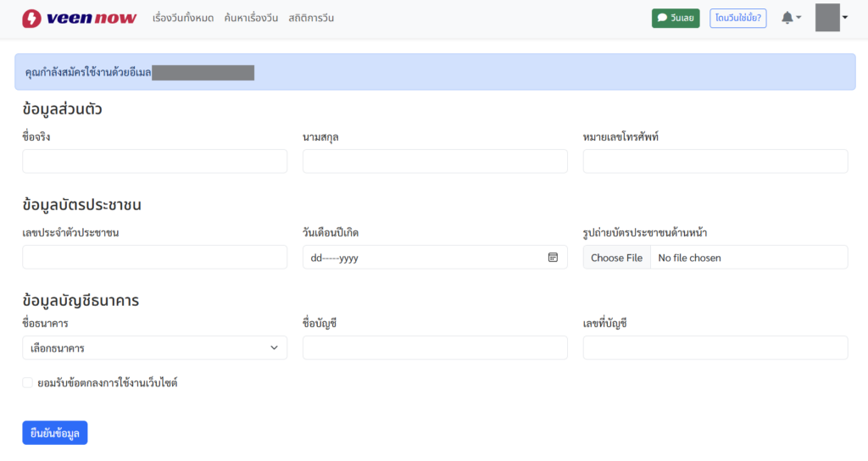The image size is (868, 461).
Task: Focus the first name (ชื่อจริง) field
Action: pos(154,162)
